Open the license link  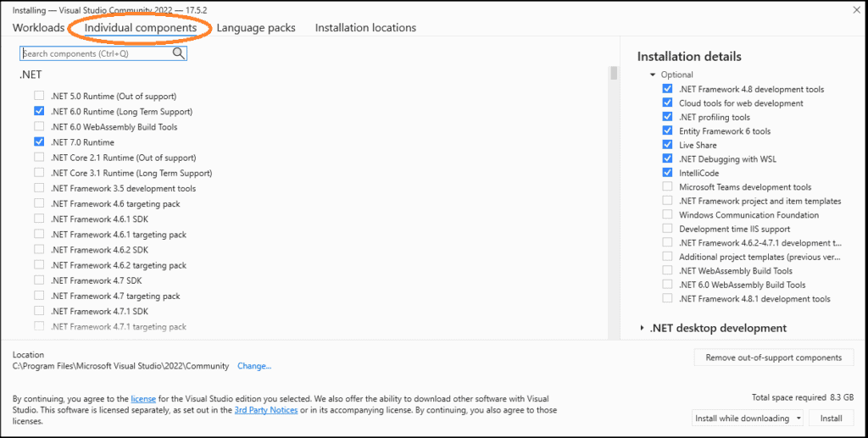coord(143,398)
